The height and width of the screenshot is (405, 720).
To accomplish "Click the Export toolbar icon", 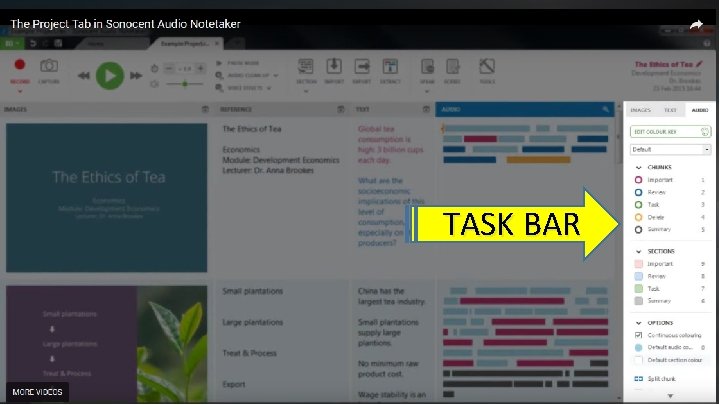I will coord(362,67).
